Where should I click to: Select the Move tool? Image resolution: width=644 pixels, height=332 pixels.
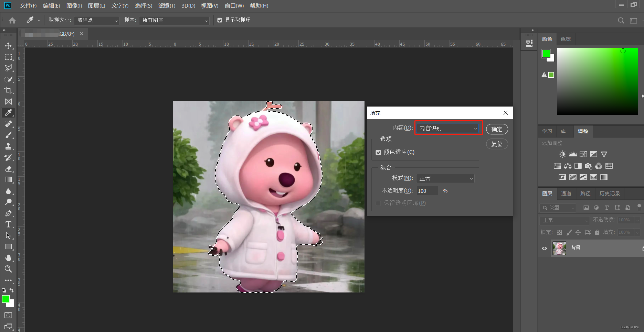8,46
